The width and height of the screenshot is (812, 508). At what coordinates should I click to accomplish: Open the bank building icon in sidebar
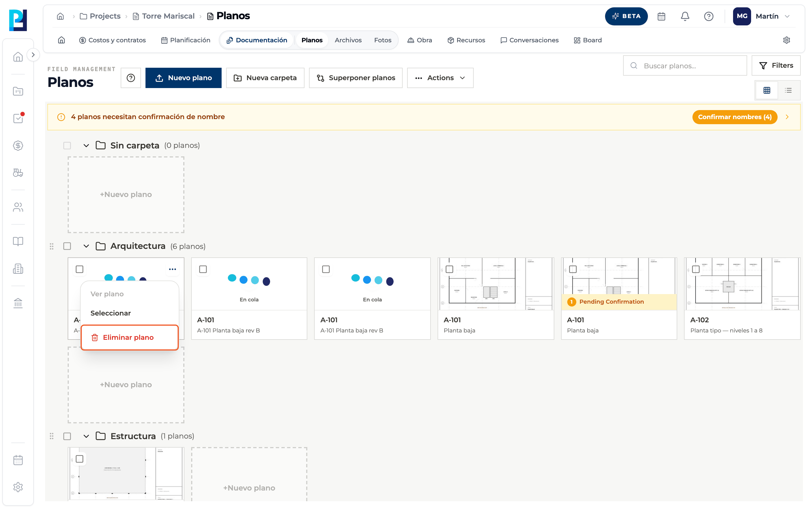pyautogui.click(x=18, y=303)
